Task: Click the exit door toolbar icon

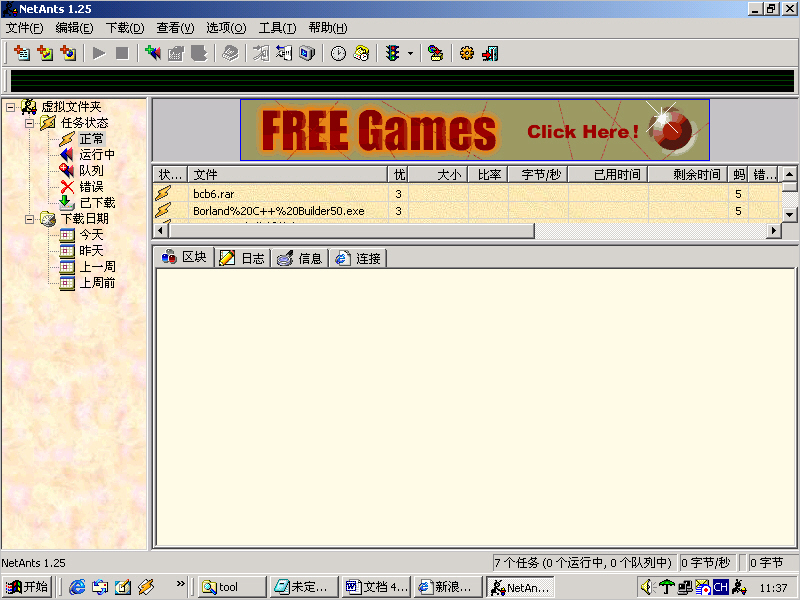Action: click(x=490, y=53)
